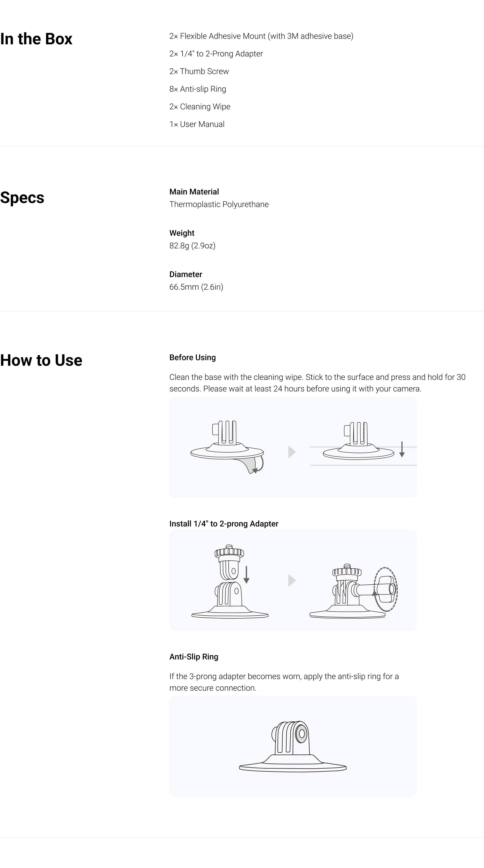Click the "Before Using" subheading

(x=192, y=357)
